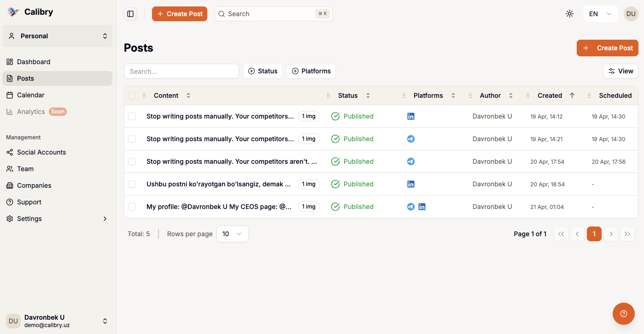Viewport: 644px width, 334px height.
Task: Click the Telegram icon in the 17:54 row
Action: (x=411, y=161)
